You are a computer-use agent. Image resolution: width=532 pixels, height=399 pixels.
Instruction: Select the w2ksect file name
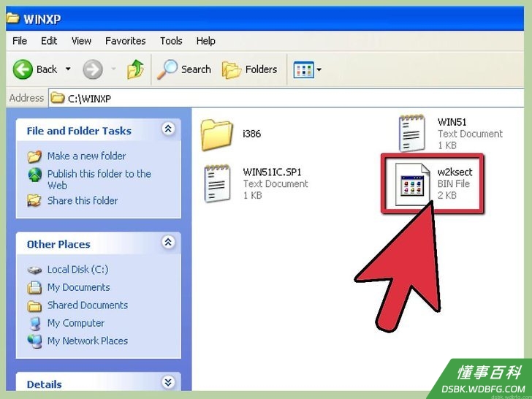click(455, 172)
